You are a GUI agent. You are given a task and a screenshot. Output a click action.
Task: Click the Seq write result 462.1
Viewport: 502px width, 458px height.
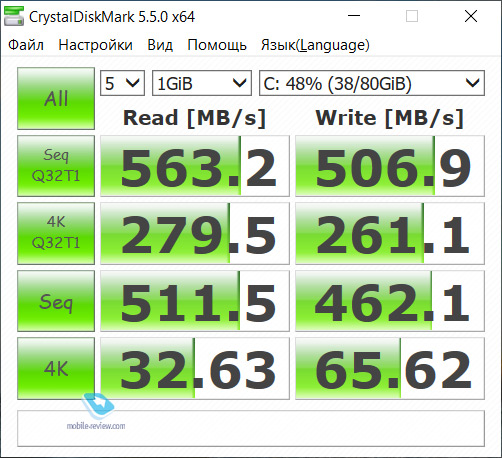click(390, 301)
